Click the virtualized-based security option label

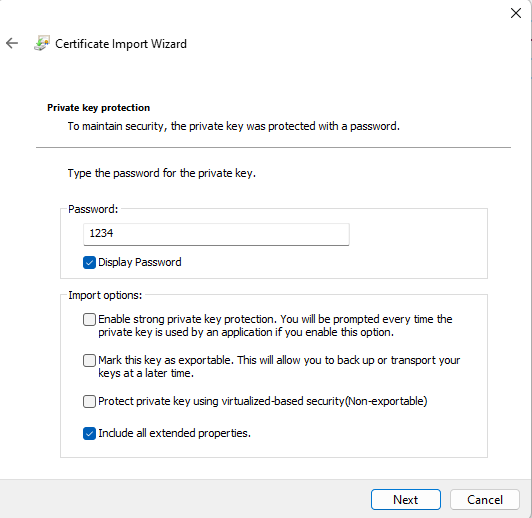pos(263,401)
